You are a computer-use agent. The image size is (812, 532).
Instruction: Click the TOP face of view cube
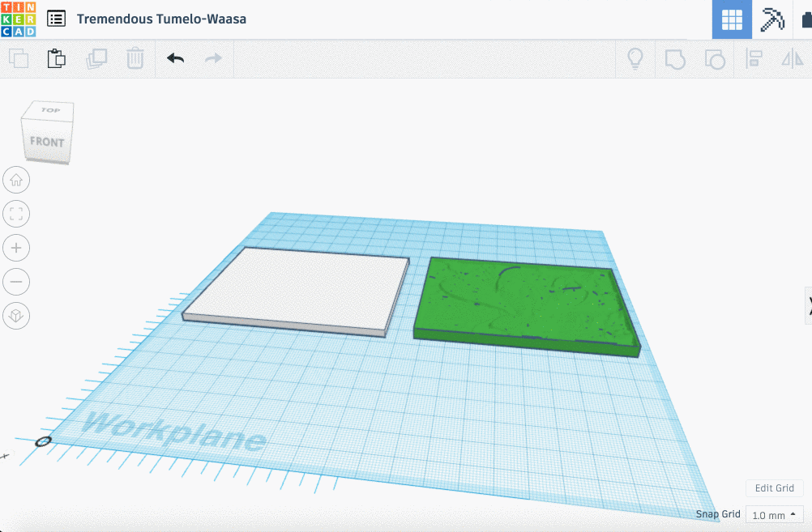point(49,110)
